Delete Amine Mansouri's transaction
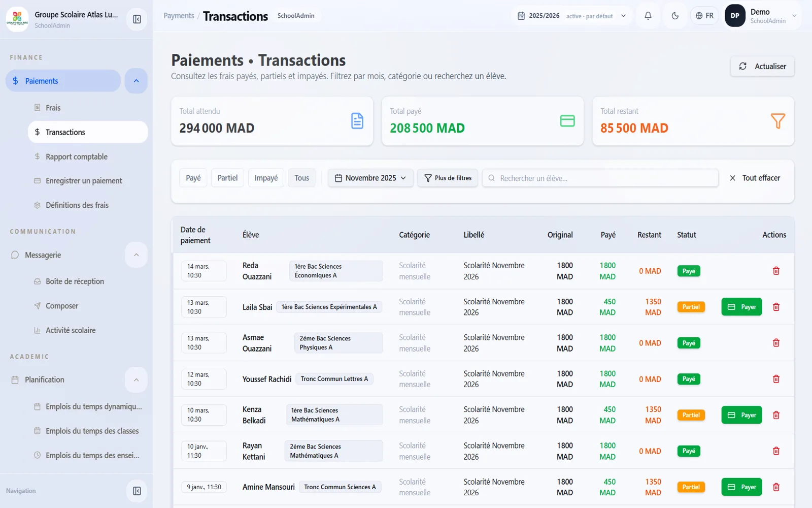Image resolution: width=812 pixels, height=508 pixels. pos(776,487)
